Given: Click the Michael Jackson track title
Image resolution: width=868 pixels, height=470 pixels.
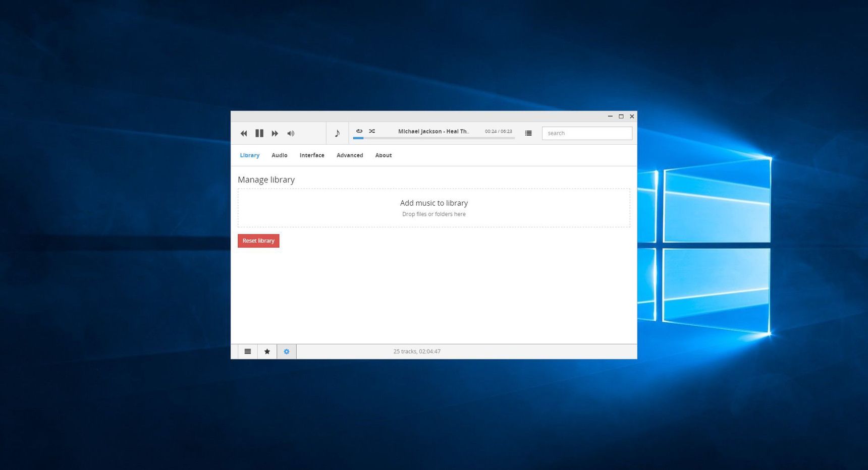Looking at the screenshot, I should coord(433,131).
